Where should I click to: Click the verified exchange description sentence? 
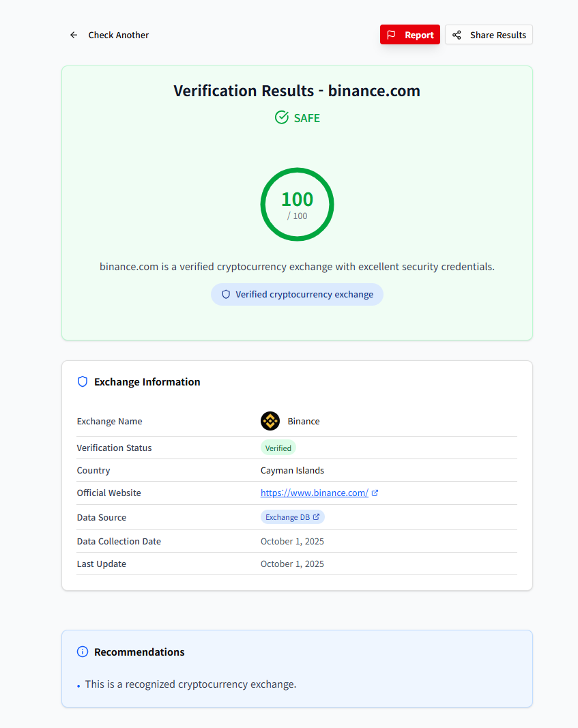click(297, 267)
